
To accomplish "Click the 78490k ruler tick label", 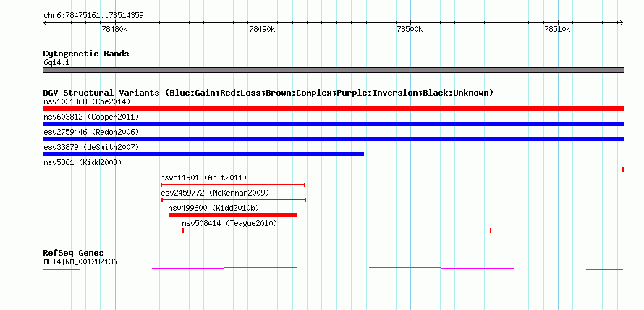I will 262,29.
